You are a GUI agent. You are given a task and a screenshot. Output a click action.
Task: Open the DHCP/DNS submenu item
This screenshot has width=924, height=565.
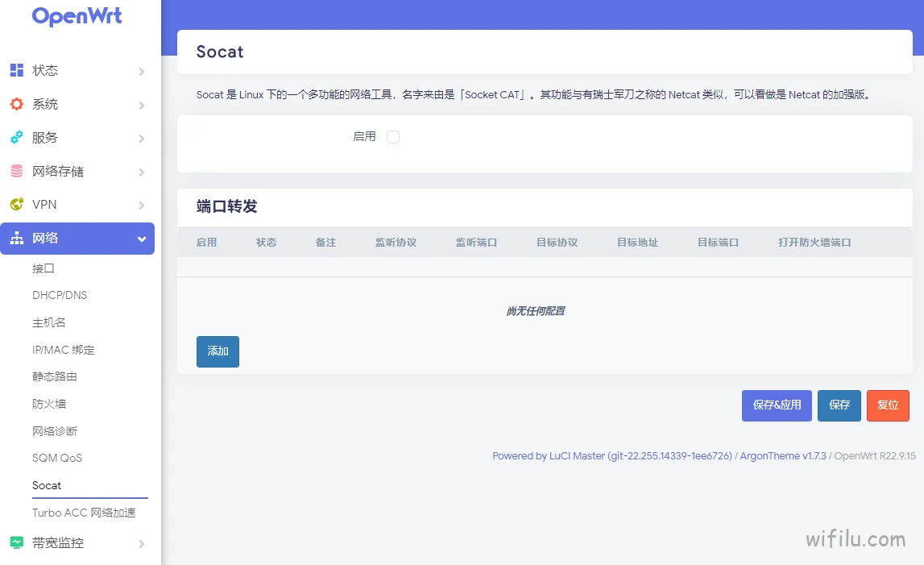(60, 295)
